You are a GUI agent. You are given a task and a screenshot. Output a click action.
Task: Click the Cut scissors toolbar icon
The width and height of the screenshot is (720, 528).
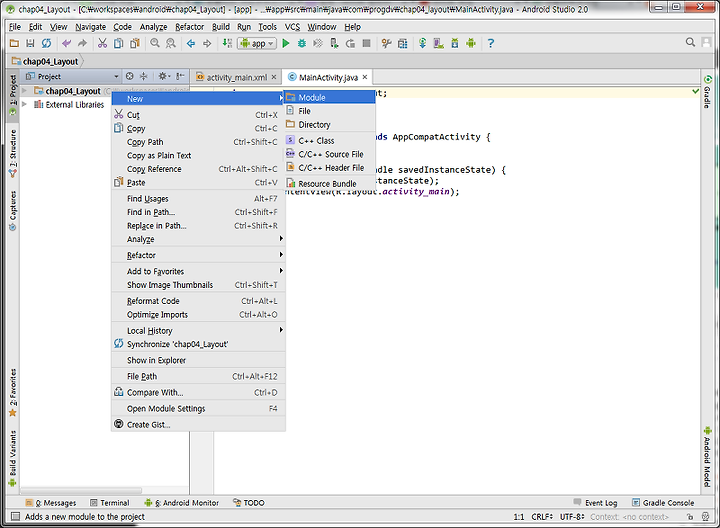[102, 43]
